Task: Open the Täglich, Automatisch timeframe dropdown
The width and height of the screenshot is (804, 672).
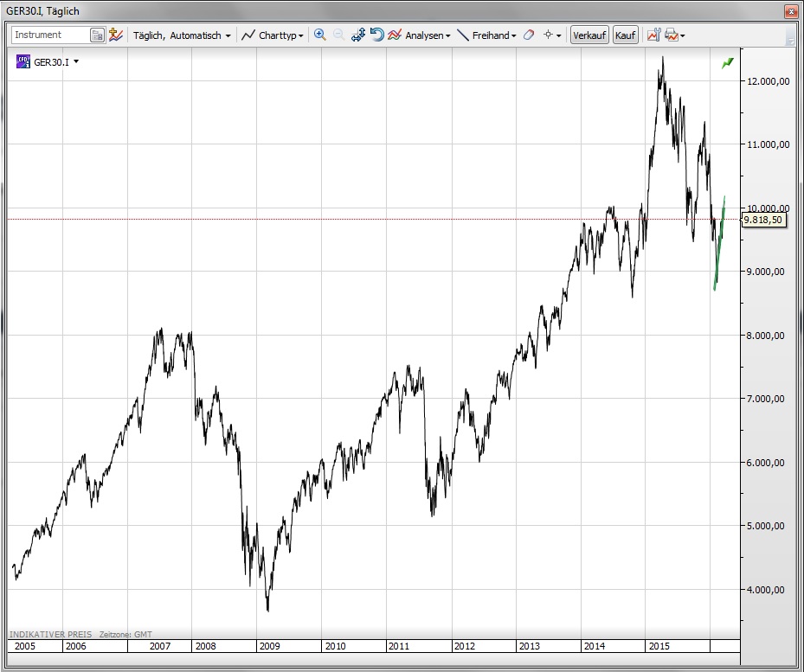Action: point(182,35)
